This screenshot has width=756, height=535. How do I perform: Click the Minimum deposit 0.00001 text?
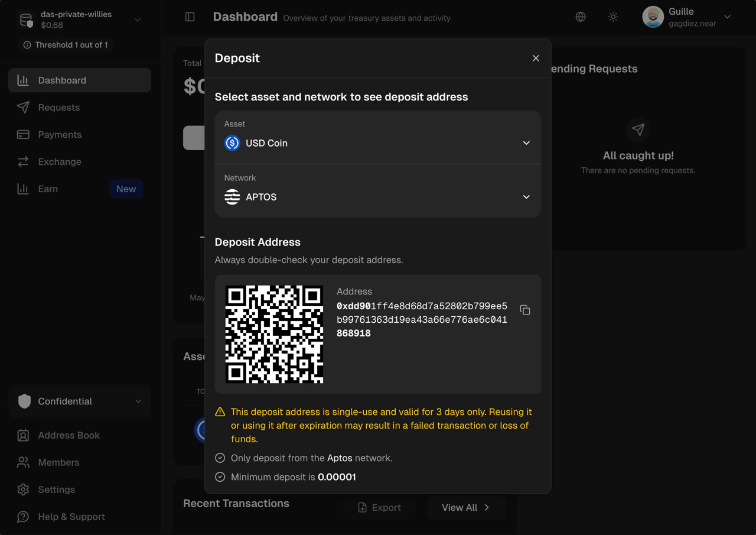(x=294, y=477)
